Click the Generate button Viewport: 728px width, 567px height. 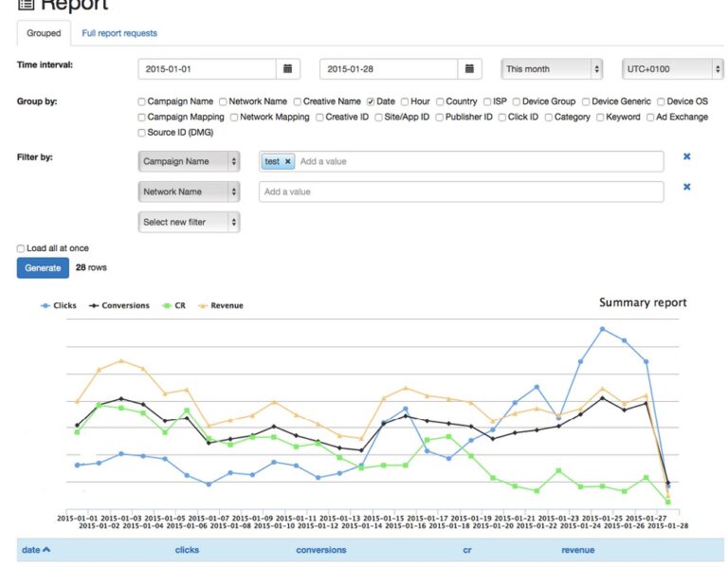(x=43, y=268)
